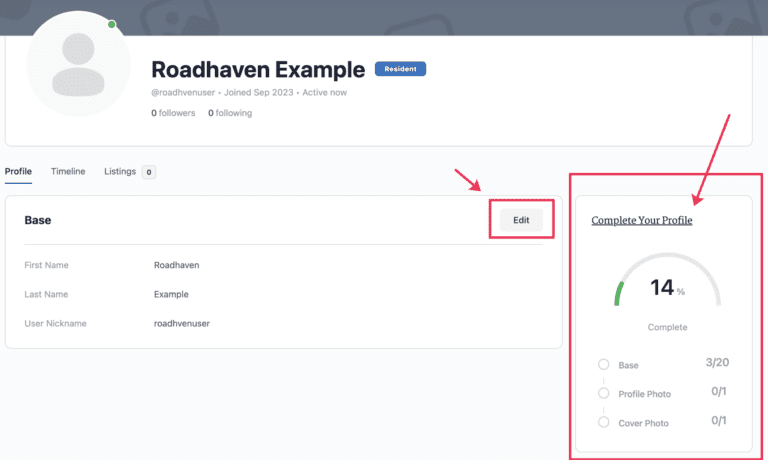
Task: Click Edit in the Base section
Action: 521,220
